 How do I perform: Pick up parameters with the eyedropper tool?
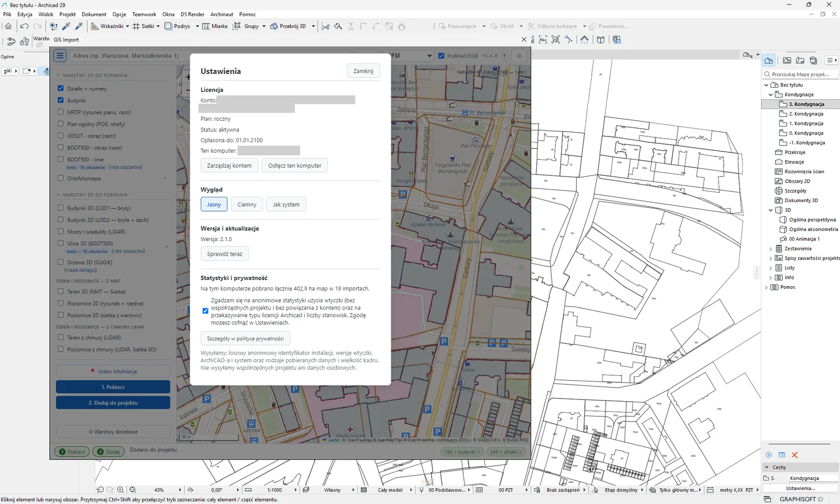tap(66, 26)
